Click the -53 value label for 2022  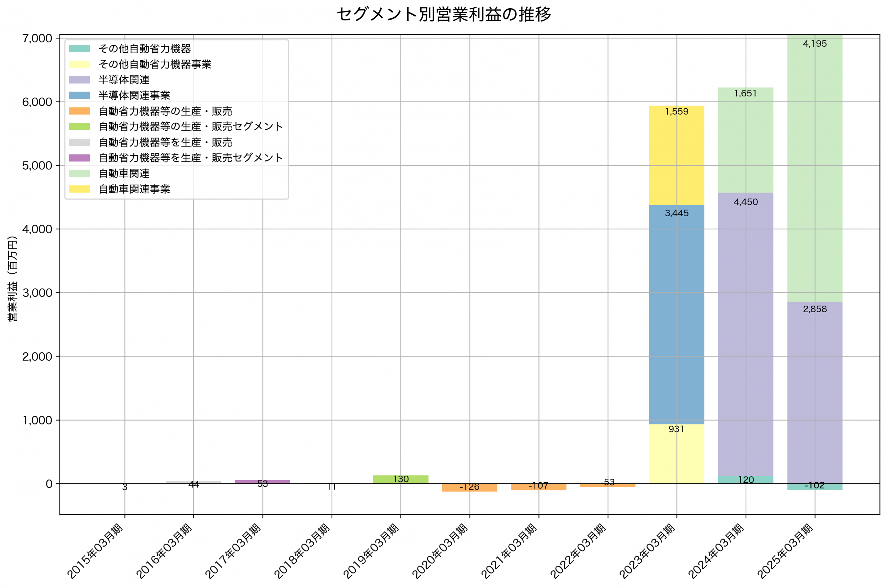608,483
